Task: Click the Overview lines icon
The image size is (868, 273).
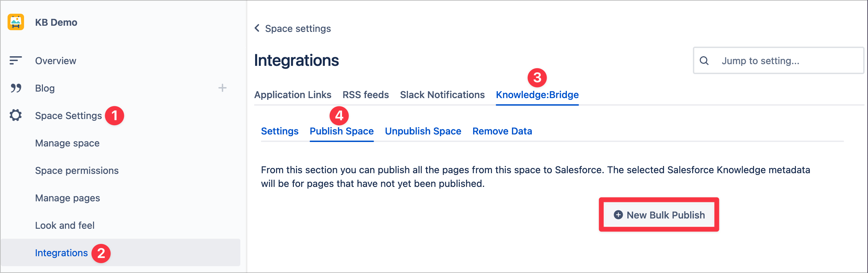Action: [15, 61]
